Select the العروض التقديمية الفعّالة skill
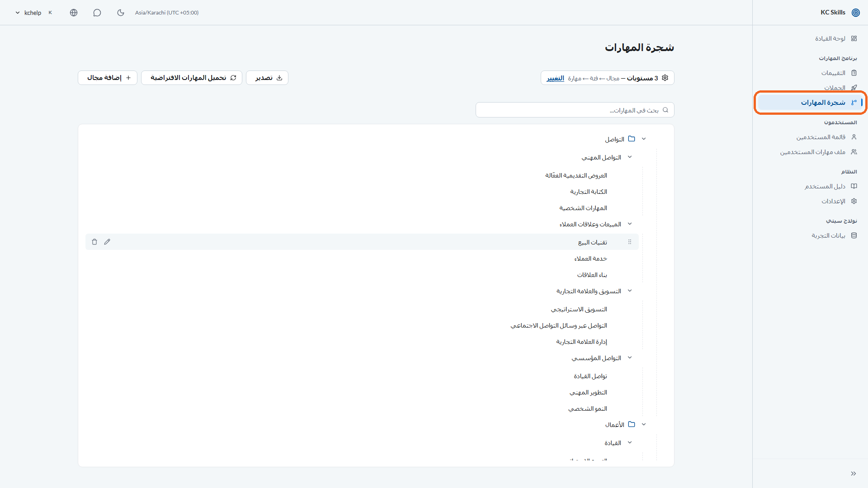 pos(576,175)
